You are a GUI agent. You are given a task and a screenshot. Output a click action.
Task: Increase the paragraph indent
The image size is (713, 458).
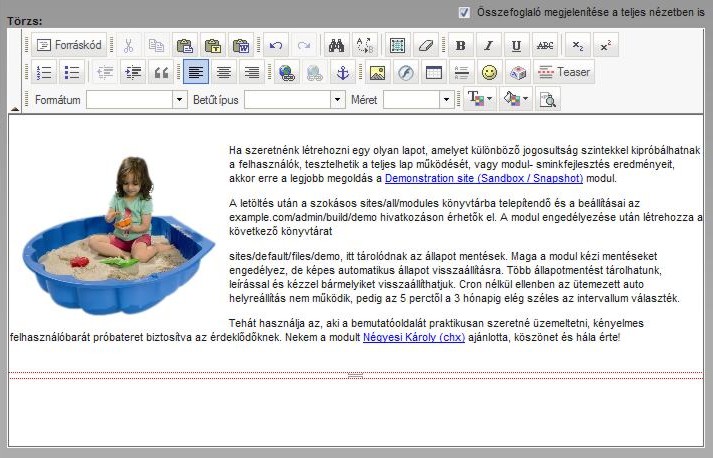[133, 72]
